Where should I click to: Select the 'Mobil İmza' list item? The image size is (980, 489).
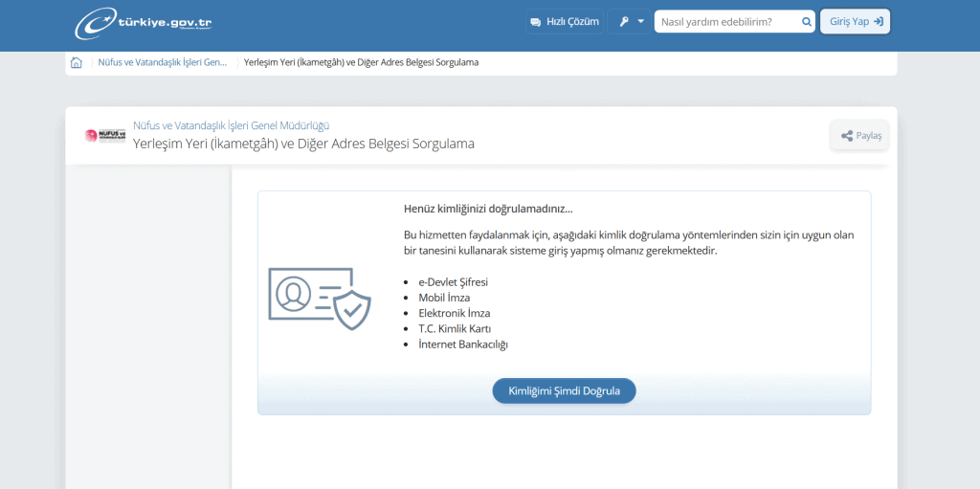click(444, 298)
